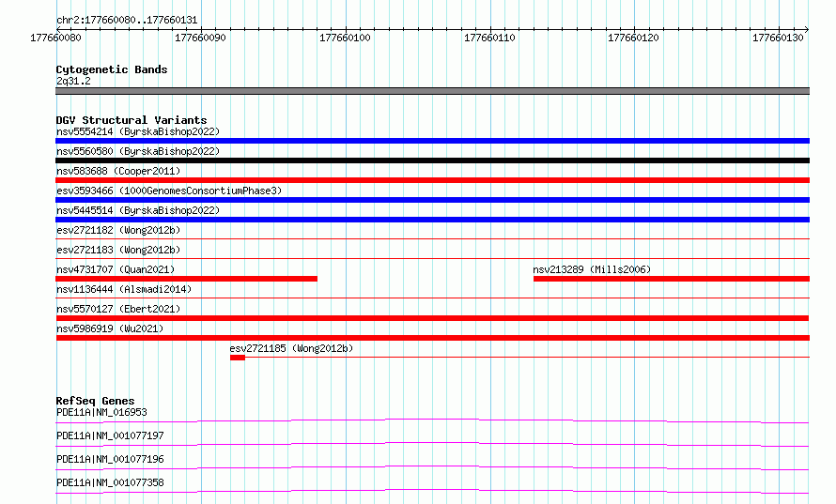836x504 pixels.
Task: Select variant label esv2721182 (Wong2012b)
Action: [118, 230]
